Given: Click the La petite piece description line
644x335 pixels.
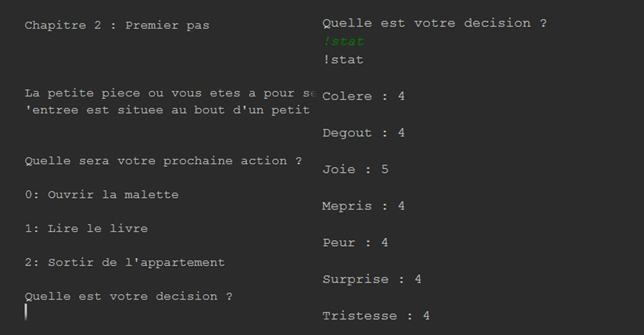Looking at the screenshot, I should pyautogui.click(x=170, y=93).
